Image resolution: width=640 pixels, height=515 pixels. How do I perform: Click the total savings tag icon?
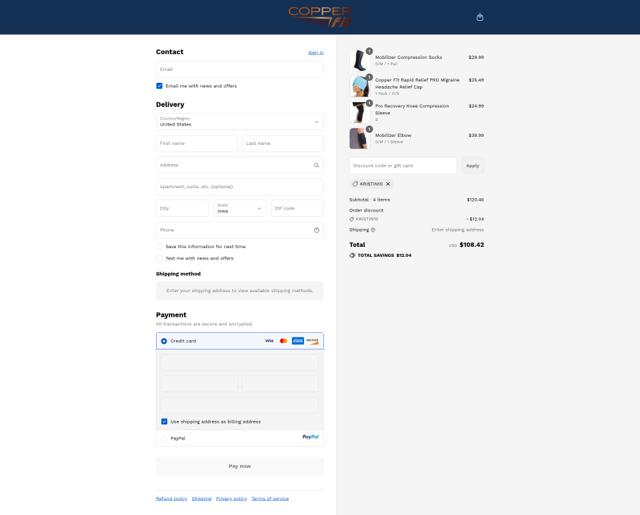pos(352,255)
